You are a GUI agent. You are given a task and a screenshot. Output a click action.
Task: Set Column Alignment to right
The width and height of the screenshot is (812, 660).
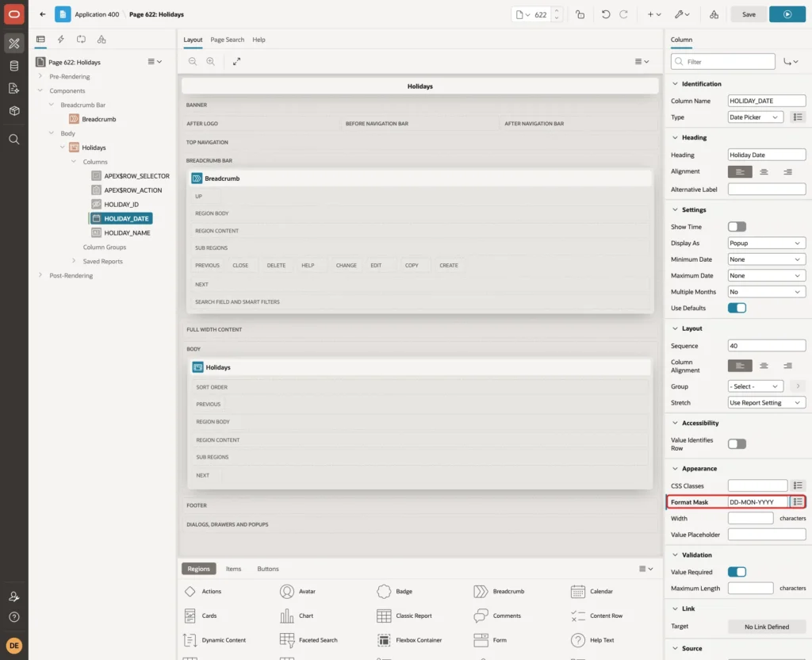click(787, 366)
